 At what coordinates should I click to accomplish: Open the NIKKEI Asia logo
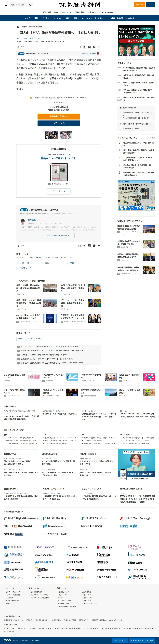[x=128, y=526]
